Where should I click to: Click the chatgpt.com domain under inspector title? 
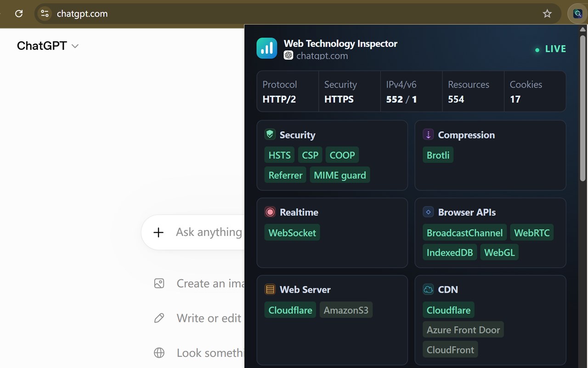[x=322, y=56]
